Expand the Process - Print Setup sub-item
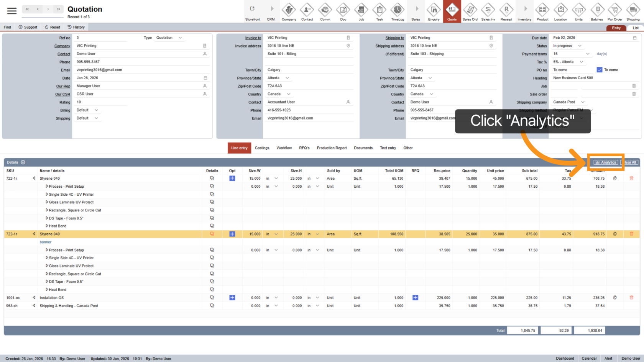Image resolution: width=644 pixels, height=362 pixels. (x=47, y=187)
